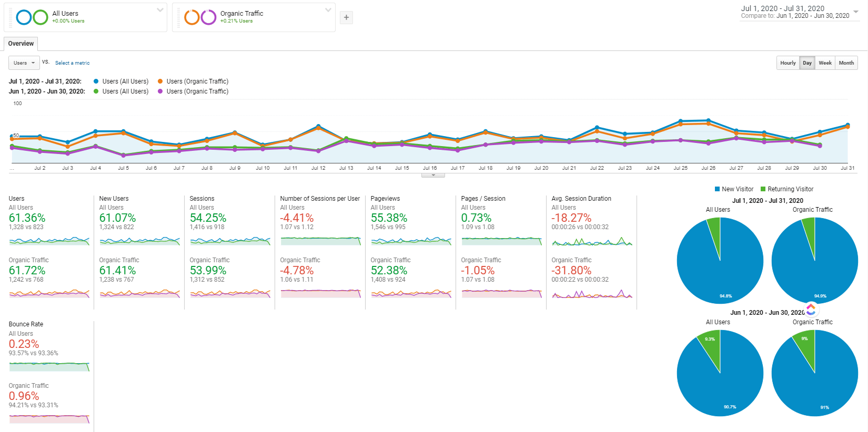
Task: Click the Select a metric link
Action: pyautogui.click(x=73, y=63)
